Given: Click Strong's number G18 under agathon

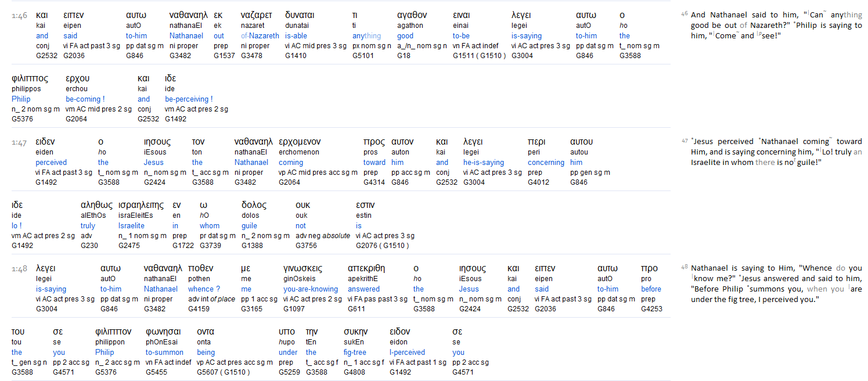Looking at the screenshot, I should click(404, 56).
